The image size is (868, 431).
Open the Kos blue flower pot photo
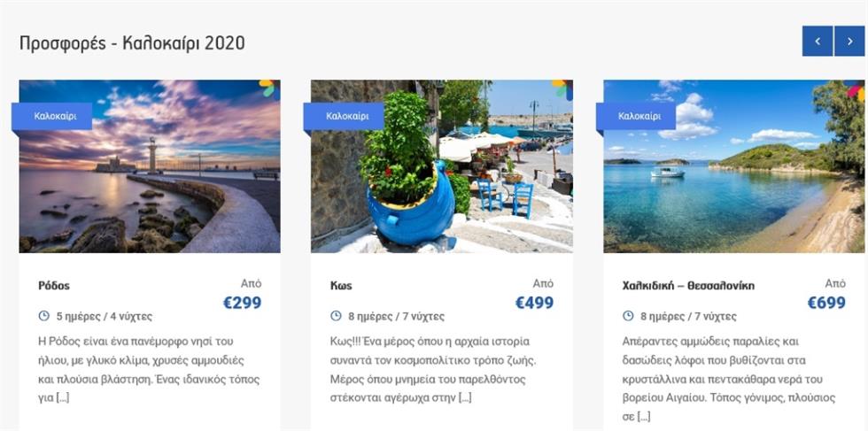tap(442, 166)
